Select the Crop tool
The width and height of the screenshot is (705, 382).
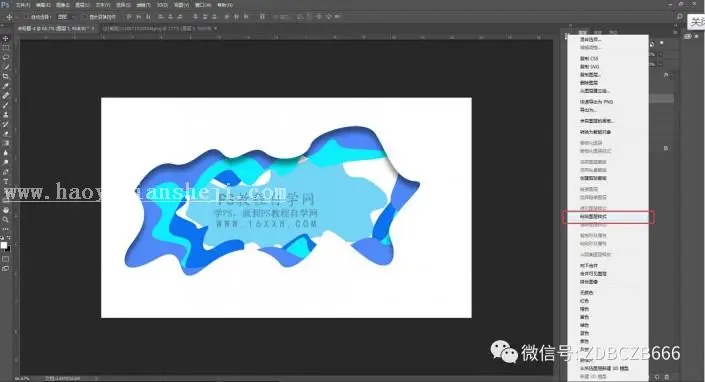[5, 76]
